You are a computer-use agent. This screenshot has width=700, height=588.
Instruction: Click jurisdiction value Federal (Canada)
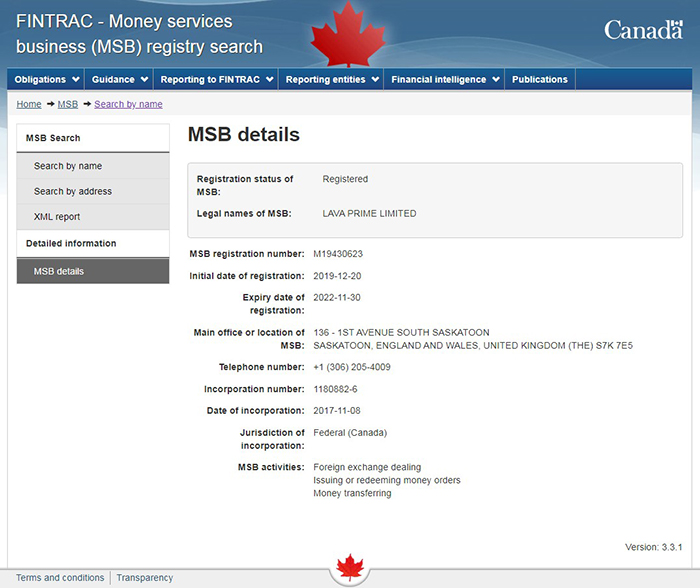point(350,433)
